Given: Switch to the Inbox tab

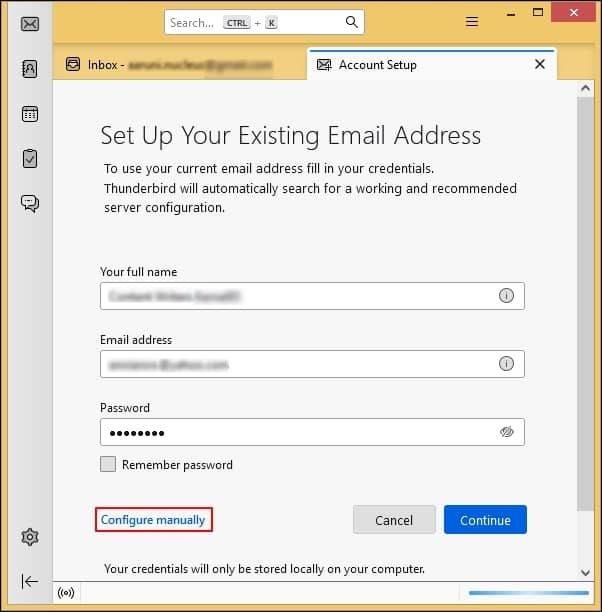Looking at the screenshot, I should [x=180, y=64].
